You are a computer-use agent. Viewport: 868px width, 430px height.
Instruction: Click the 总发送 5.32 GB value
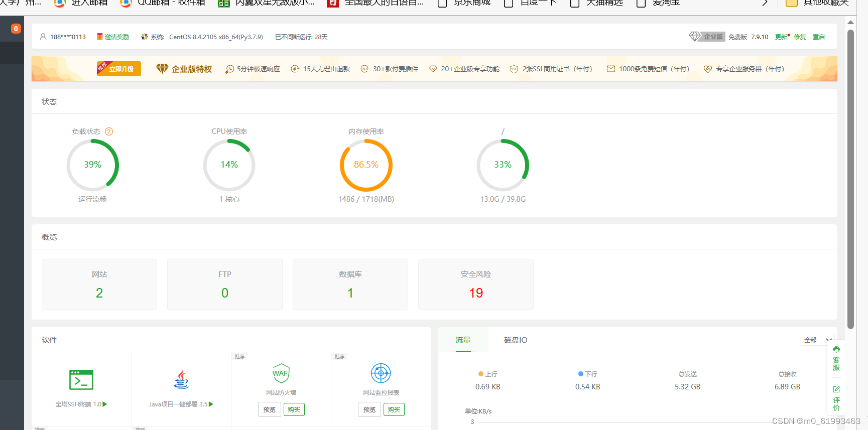(x=688, y=387)
